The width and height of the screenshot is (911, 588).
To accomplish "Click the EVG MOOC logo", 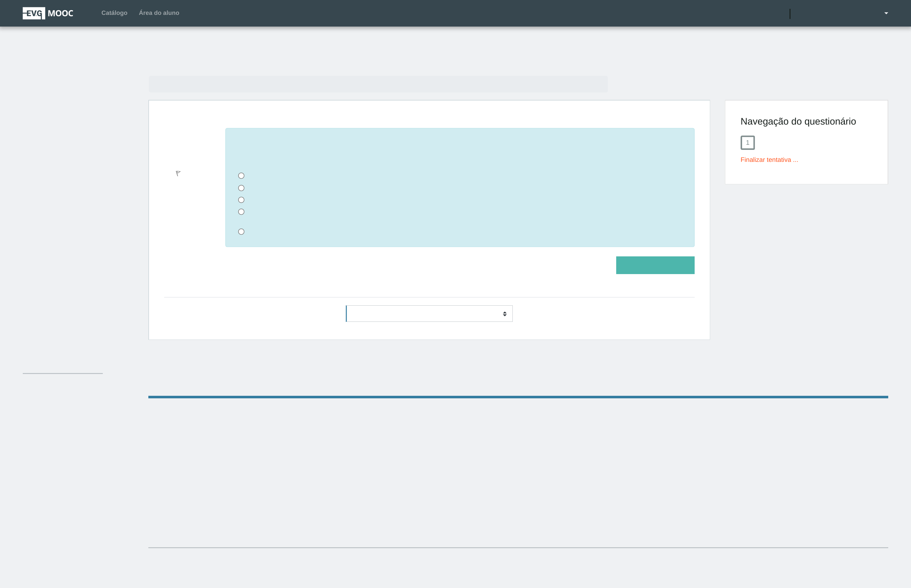I will coord(48,13).
